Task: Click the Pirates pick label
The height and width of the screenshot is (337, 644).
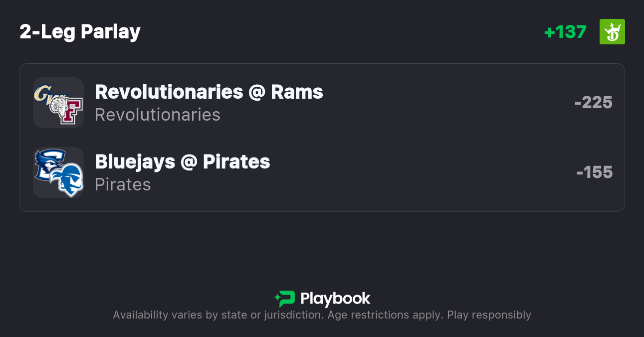Action: 123,184
